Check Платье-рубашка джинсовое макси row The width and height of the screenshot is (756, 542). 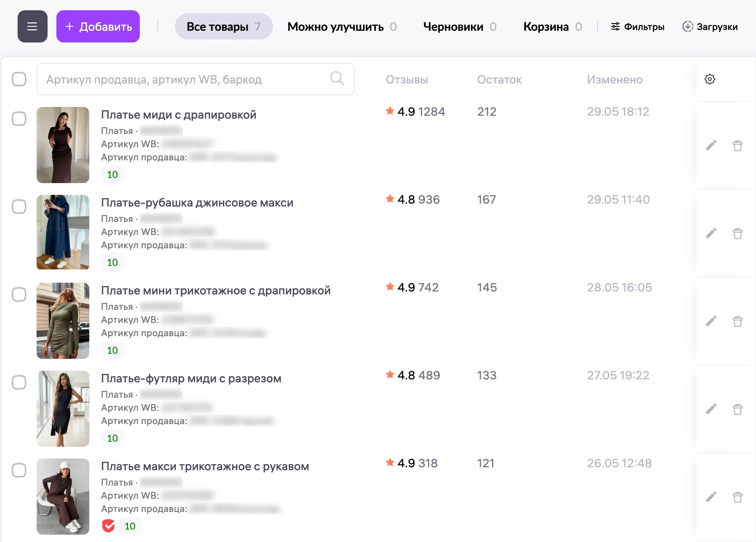(19, 207)
